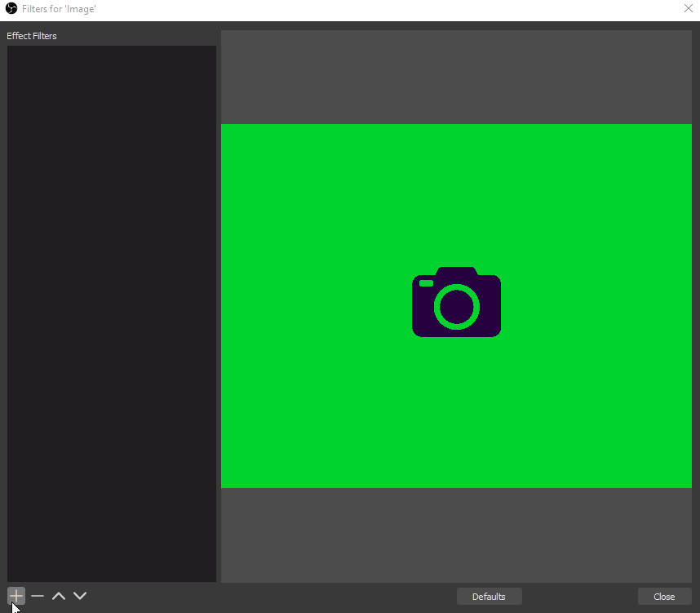Click inside the empty Effect Filters list
Viewport: 700px width, 613px height.
111,310
